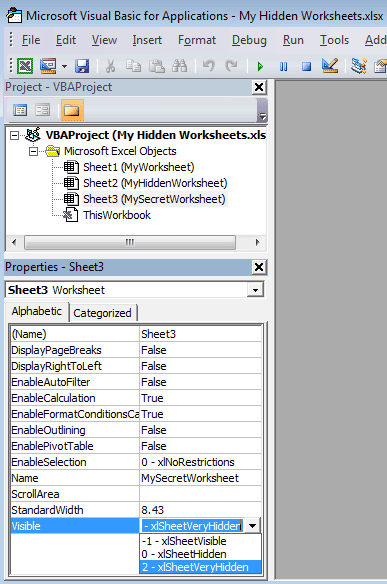387x584 pixels.
Task: Collapse Microsoft Excel Objects folder node
Action: [34, 151]
